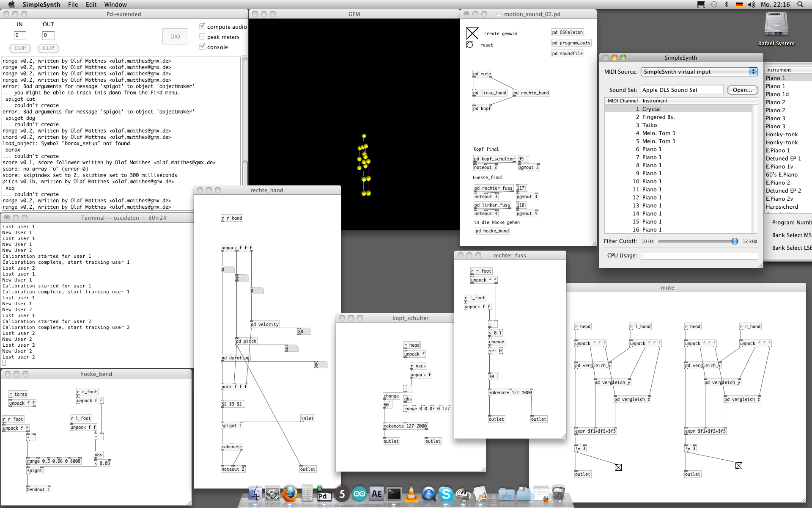The height and width of the screenshot is (508, 812).
Task: Click the bendout 1 object in hocke_bend
Action: pos(38,489)
